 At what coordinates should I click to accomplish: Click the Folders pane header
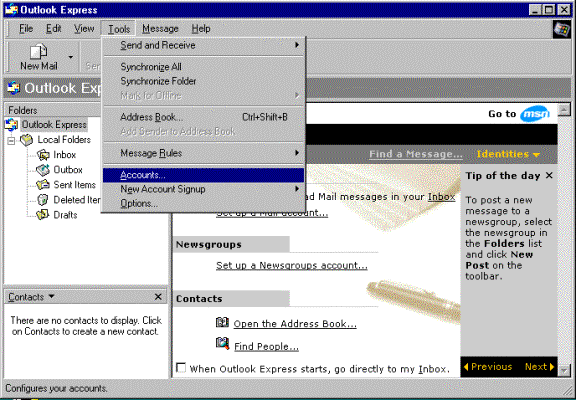pyautogui.click(x=51, y=110)
